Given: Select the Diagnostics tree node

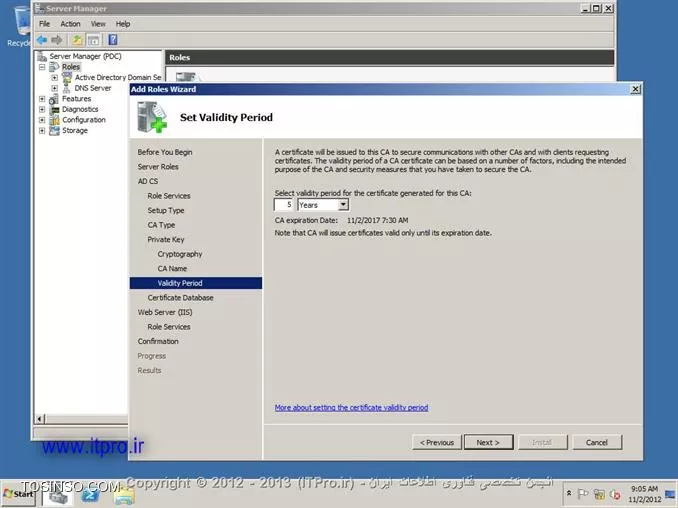Looking at the screenshot, I should point(80,109).
